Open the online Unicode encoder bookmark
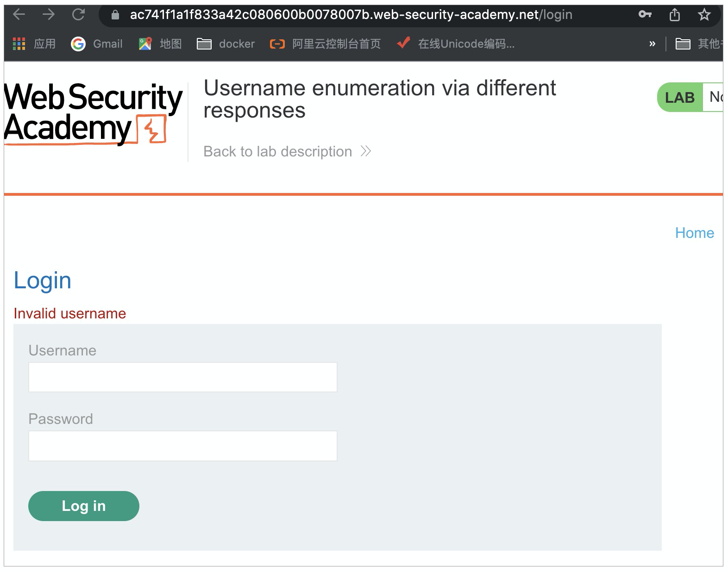Screen dimensions: 728x572 456,44
